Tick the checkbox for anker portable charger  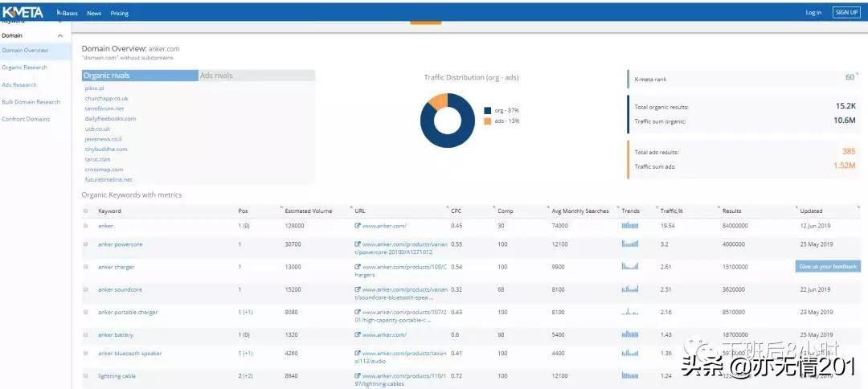click(85, 312)
